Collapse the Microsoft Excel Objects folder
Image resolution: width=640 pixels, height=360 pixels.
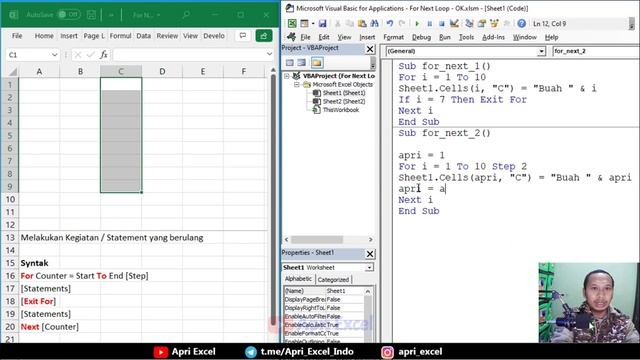pos(297,84)
